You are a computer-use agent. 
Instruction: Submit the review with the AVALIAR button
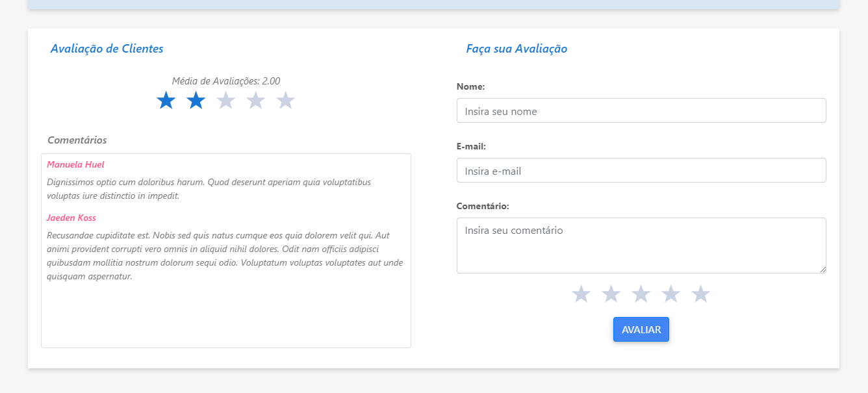pyautogui.click(x=641, y=329)
